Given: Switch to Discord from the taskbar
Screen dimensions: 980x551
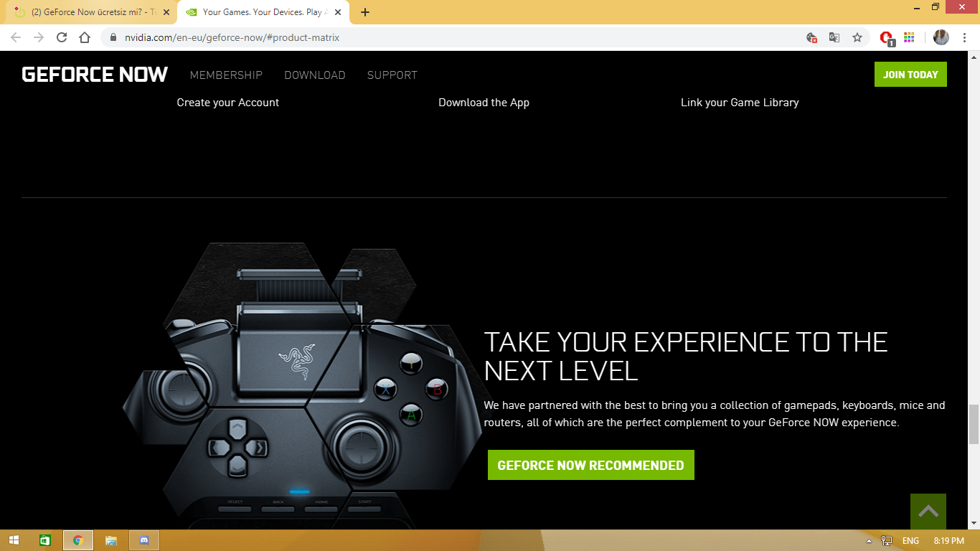Looking at the screenshot, I should pyautogui.click(x=144, y=540).
